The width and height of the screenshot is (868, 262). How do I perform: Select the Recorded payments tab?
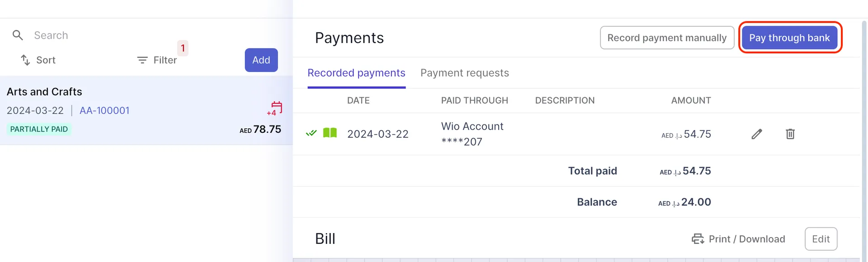coord(356,73)
